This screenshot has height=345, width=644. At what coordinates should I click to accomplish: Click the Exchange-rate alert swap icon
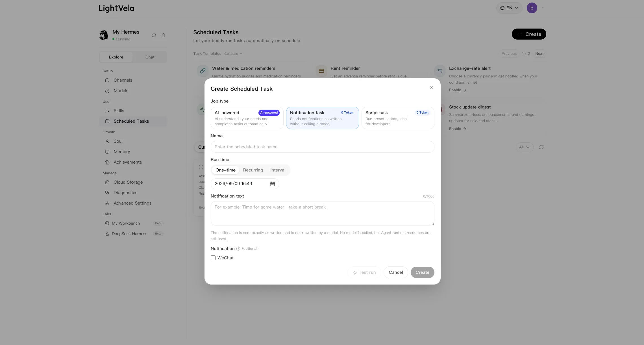(x=440, y=71)
